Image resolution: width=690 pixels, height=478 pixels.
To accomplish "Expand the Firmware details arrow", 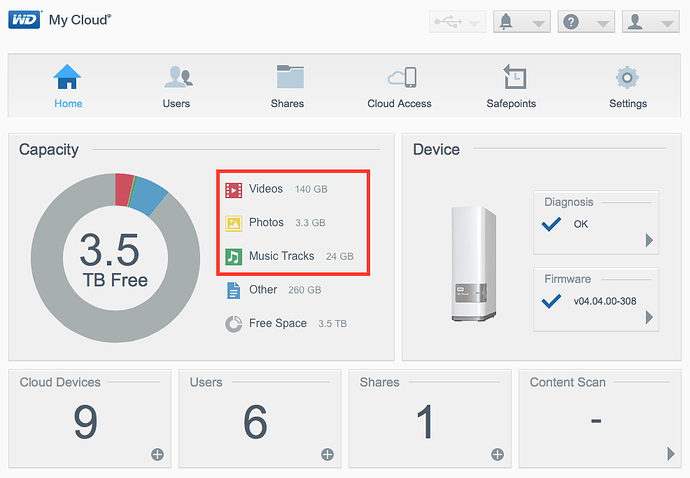I will click(x=649, y=317).
